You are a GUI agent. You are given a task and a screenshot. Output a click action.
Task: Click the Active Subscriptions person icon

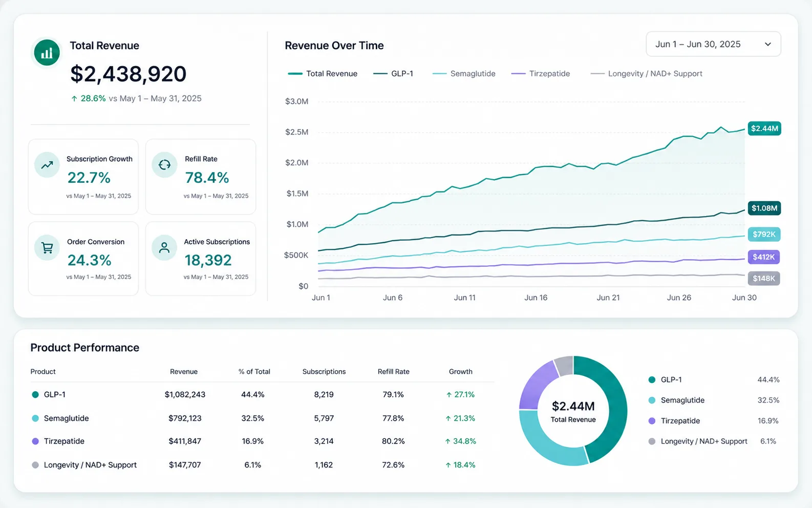click(x=164, y=248)
